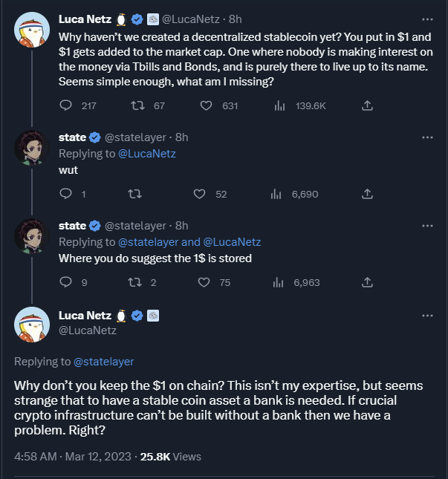Open Luca Netz's avatar on the bottom tweet
Viewport: 448px width, 479px height.
[x=32, y=322]
